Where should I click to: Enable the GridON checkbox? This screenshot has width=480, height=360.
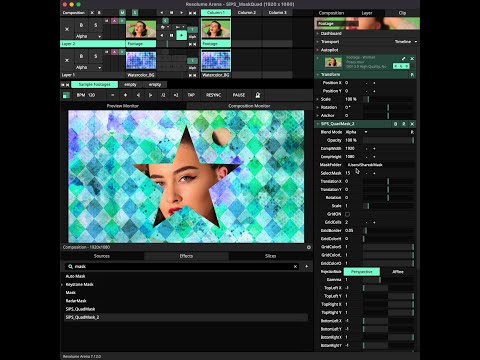click(347, 214)
